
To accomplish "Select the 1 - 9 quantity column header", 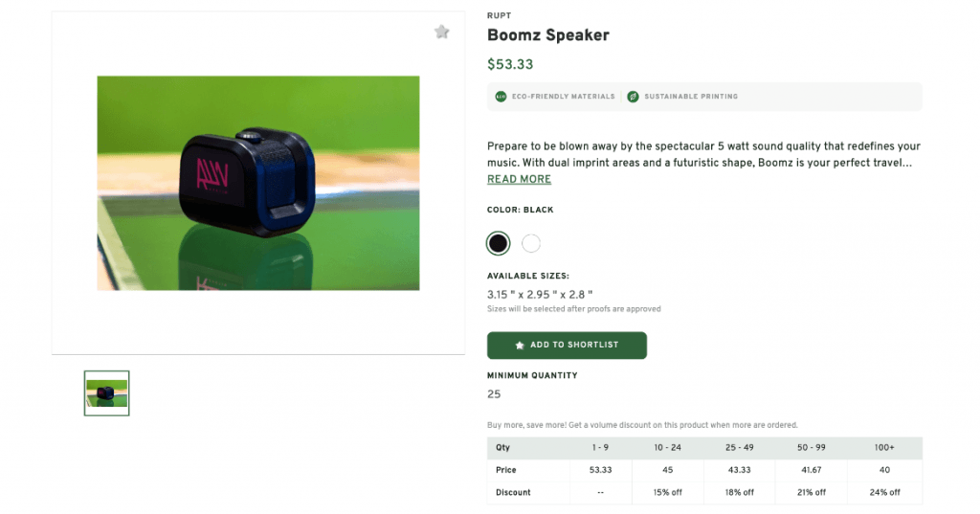I will (599, 448).
